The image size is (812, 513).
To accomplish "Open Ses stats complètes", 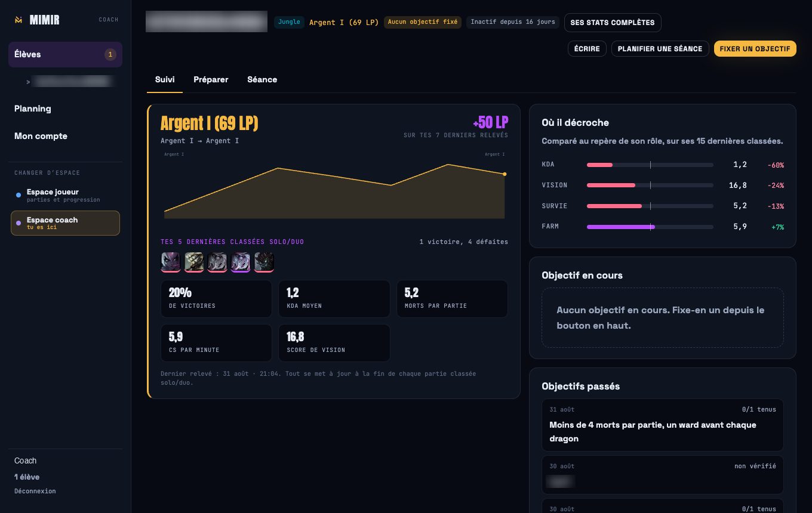I will [613, 23].
